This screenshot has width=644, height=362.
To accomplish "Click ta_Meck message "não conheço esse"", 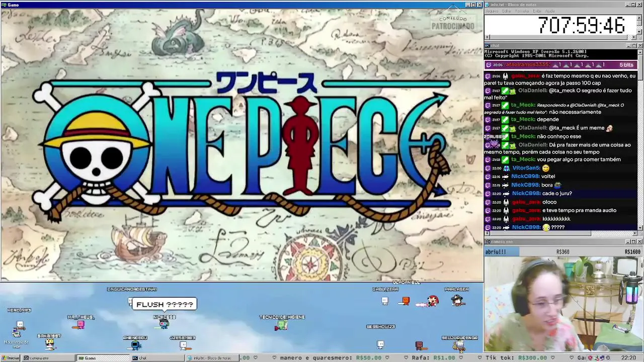I will pyautogui.click(x=559, y=136).
